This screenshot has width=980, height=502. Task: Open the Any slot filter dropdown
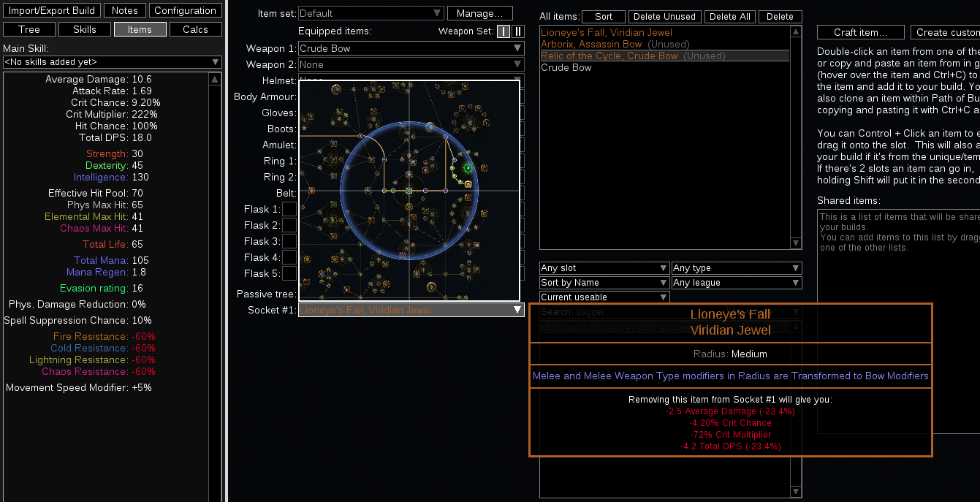pos(604,268)
